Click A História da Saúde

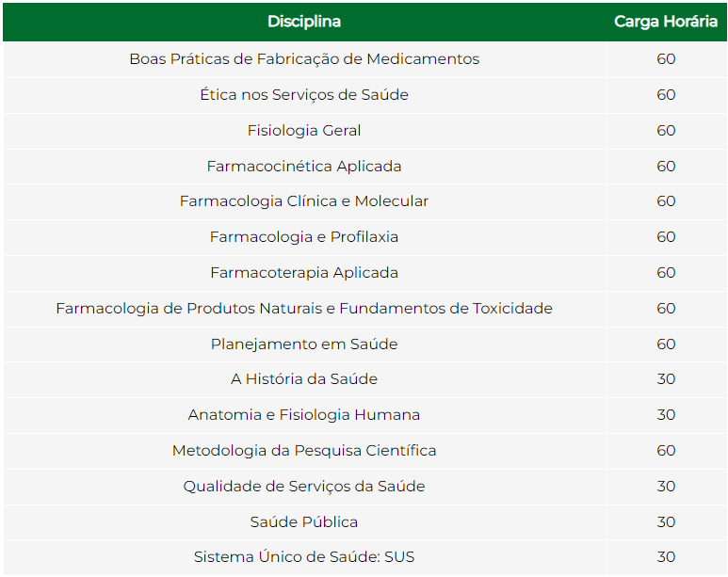pyautogui.click(x=304, y=379)
